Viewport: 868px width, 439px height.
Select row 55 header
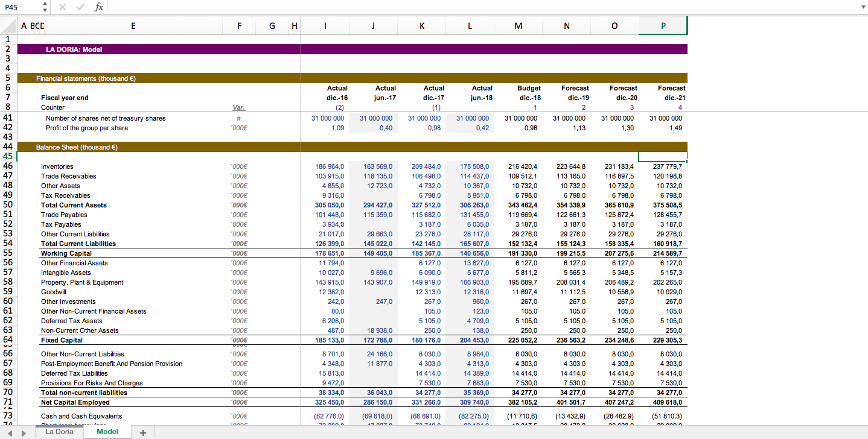click(x=8, y=253)
